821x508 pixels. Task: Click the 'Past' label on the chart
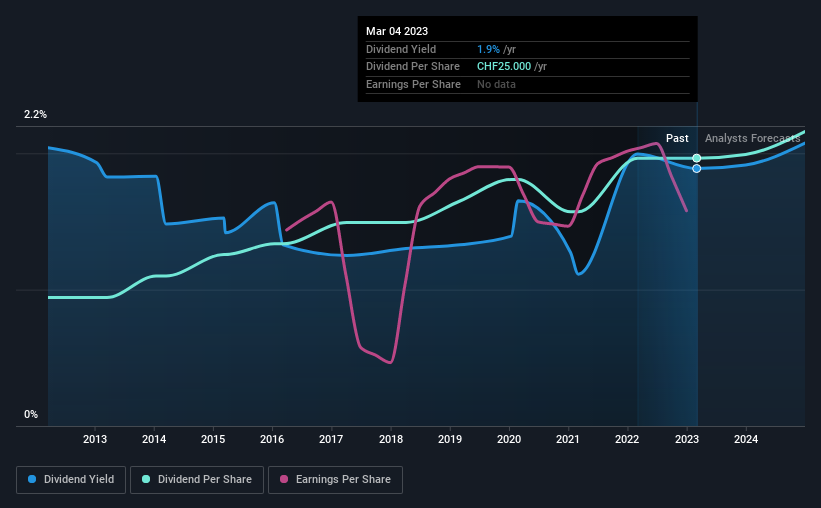pos(677,138)
